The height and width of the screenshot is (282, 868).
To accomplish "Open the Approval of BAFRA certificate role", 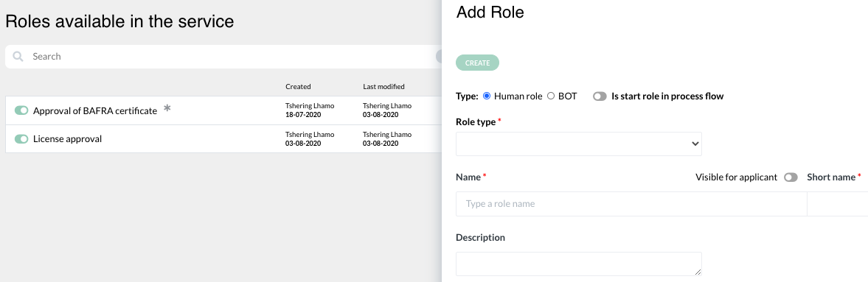I will (95, 111).
